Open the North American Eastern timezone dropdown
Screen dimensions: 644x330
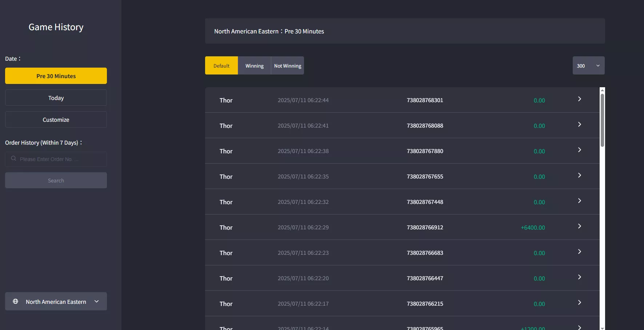(x=56, y=301)
